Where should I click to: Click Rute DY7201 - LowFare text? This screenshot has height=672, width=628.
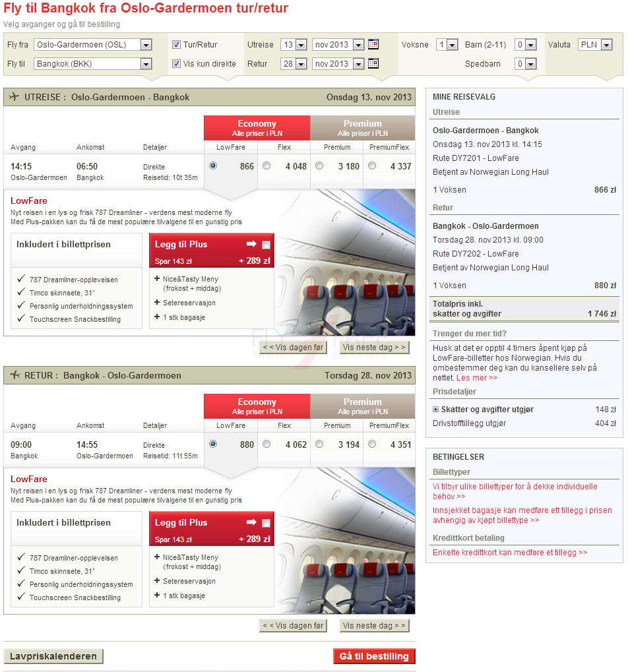pos(476,158)
